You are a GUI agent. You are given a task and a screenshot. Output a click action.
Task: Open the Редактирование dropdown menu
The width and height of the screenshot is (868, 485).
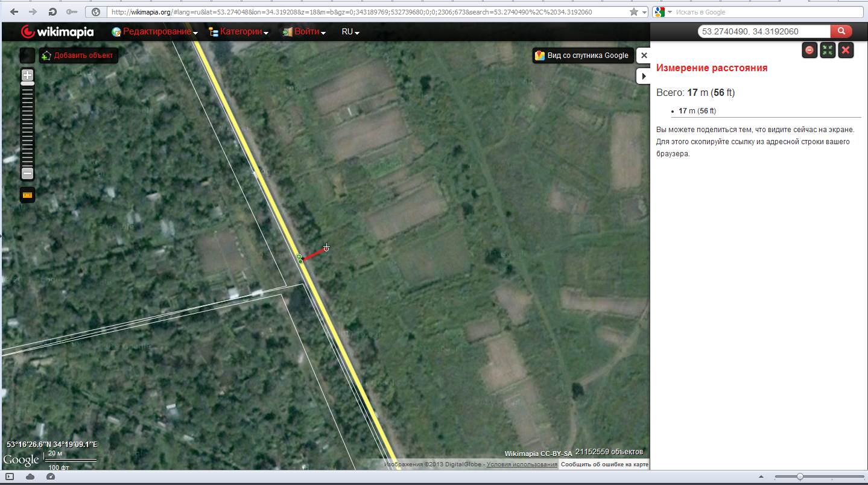(x=155, y=32)
